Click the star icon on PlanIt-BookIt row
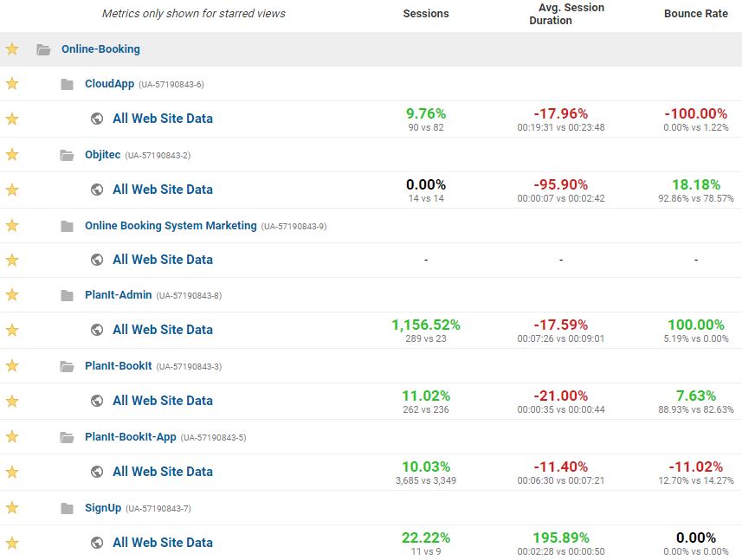The image size is (742, 560). [x=12, y=365]
